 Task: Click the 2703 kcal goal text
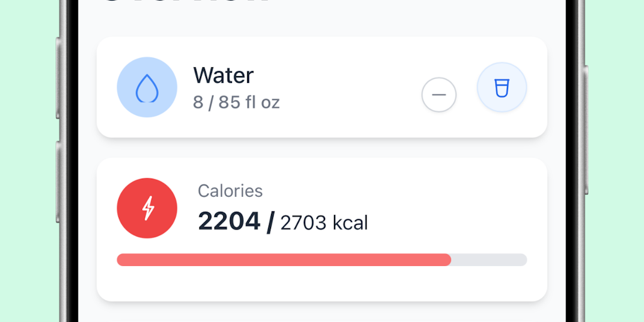click(324, 223)
